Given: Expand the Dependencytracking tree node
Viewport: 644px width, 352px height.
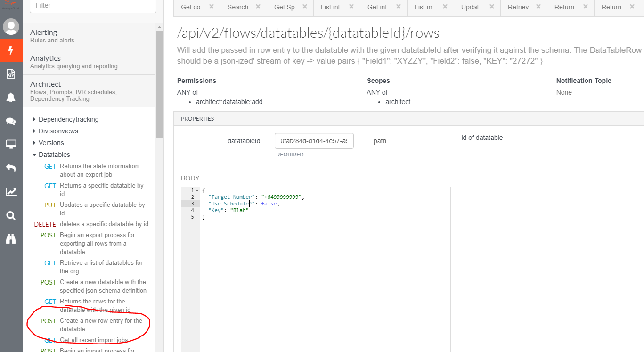Looking at the screenshot, I should click(x=34, y=120).
